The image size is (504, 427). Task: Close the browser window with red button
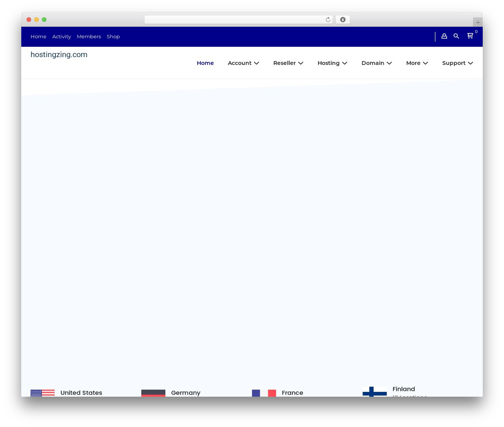point(29,20)
